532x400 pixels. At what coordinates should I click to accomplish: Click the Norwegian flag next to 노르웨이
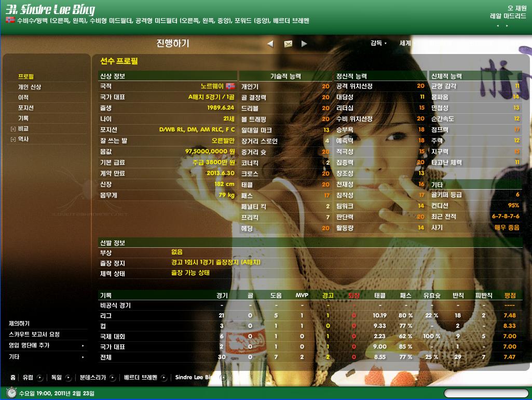point(230,86)
